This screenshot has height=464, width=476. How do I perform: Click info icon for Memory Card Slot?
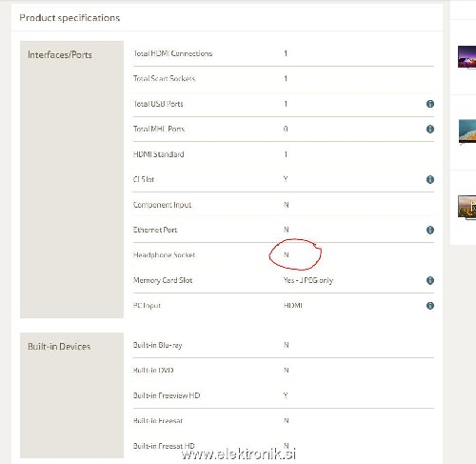[x=430, y=280]
